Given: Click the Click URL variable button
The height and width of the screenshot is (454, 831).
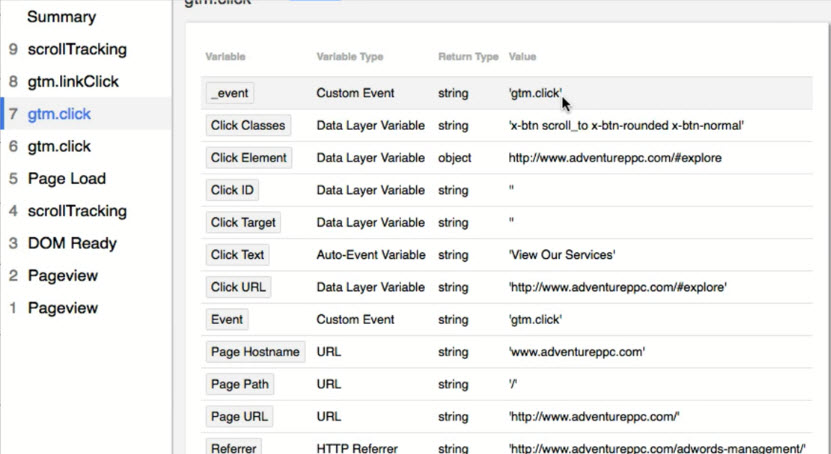Looking at the screenshot, I should [236, 287].
